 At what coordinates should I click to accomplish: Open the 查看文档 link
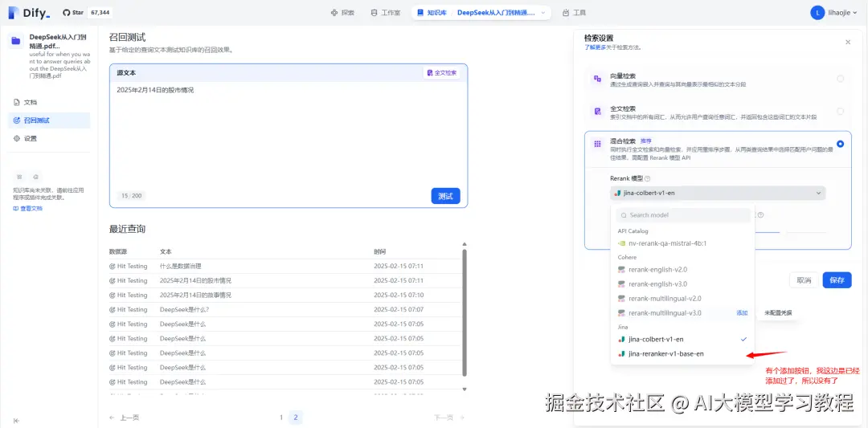[27, 209]
